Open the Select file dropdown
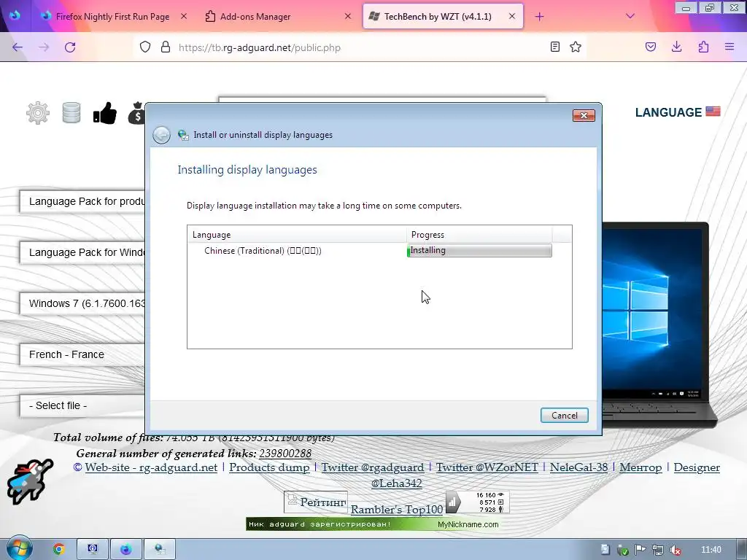Image resolution: width=747 pixels, height=560 pixels. tap(82, 405)
